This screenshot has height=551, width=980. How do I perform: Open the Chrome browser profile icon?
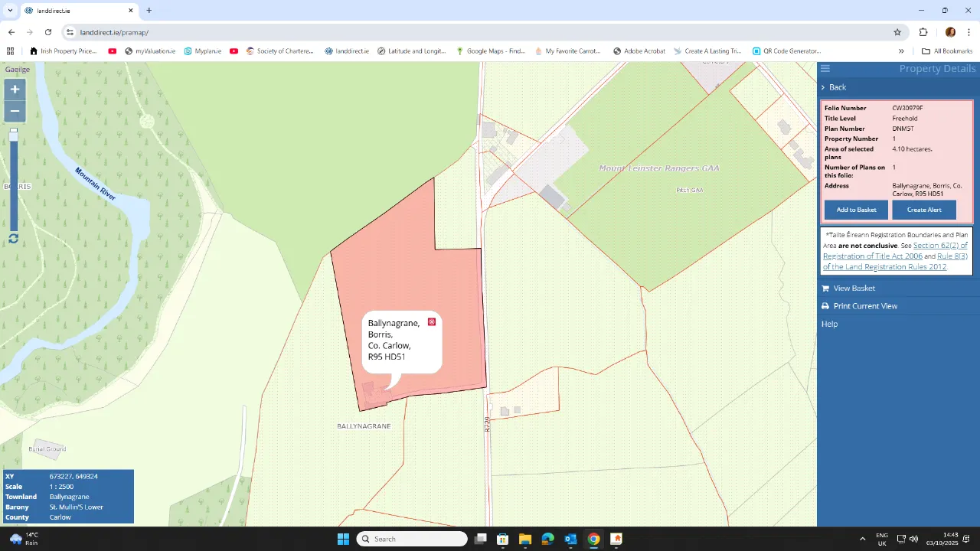coord(950,32)
